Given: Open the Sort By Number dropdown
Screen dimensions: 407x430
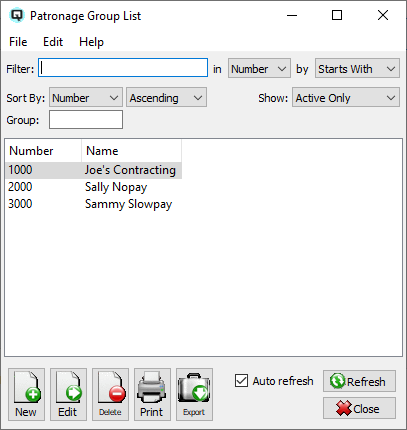Looking at the screenshot, I should click(x=86, y=98).
